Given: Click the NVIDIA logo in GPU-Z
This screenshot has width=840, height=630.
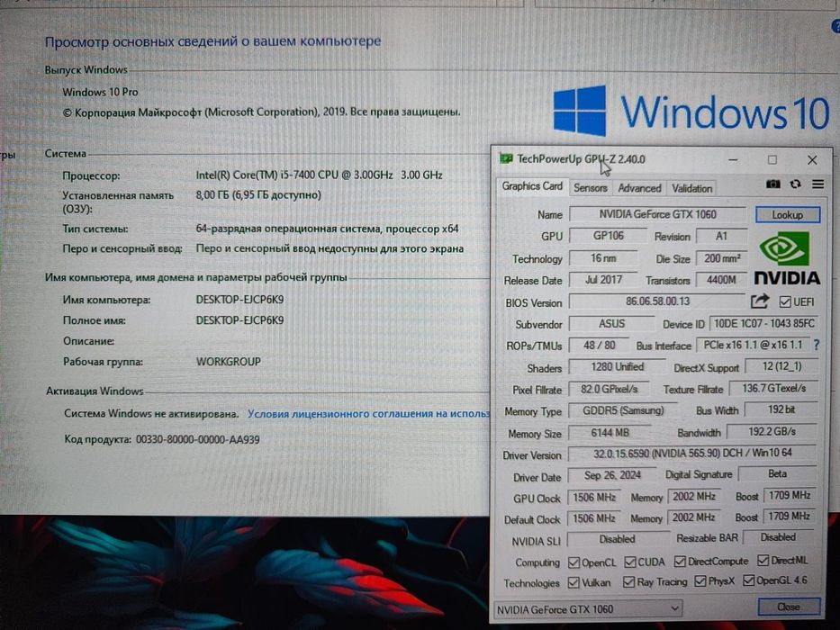Looking at the screenshot, I should [x=786, y=258].
